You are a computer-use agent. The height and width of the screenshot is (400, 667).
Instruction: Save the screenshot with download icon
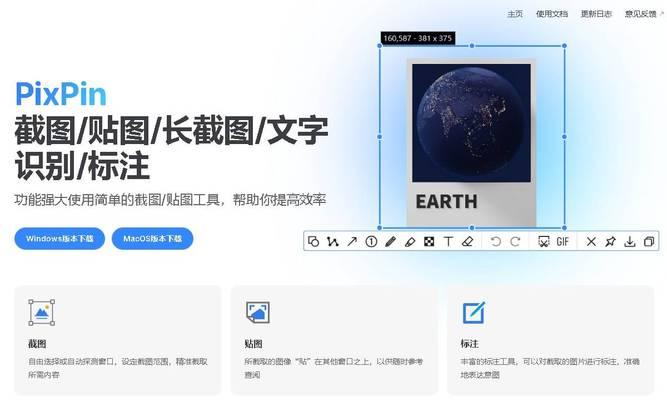pyautogui.click(x=630, y=242)
